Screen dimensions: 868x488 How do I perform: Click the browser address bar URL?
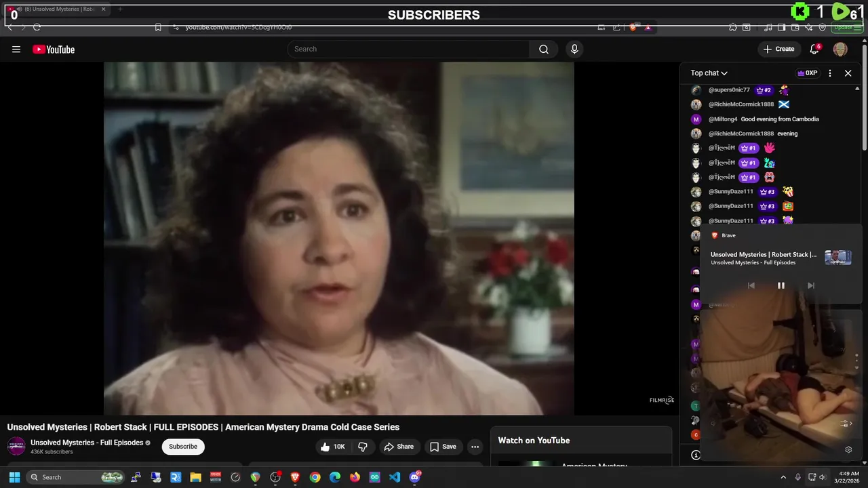point(239,27)
